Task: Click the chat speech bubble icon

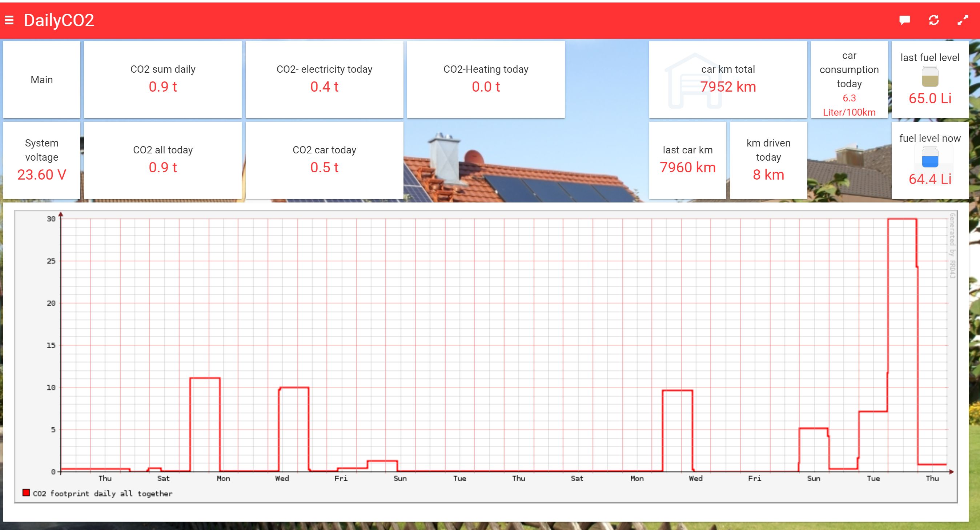Action: [x=904, y=20]
